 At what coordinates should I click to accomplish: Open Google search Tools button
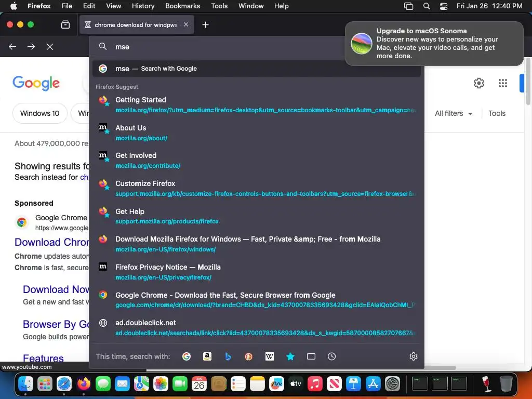[x=497, y=113]
